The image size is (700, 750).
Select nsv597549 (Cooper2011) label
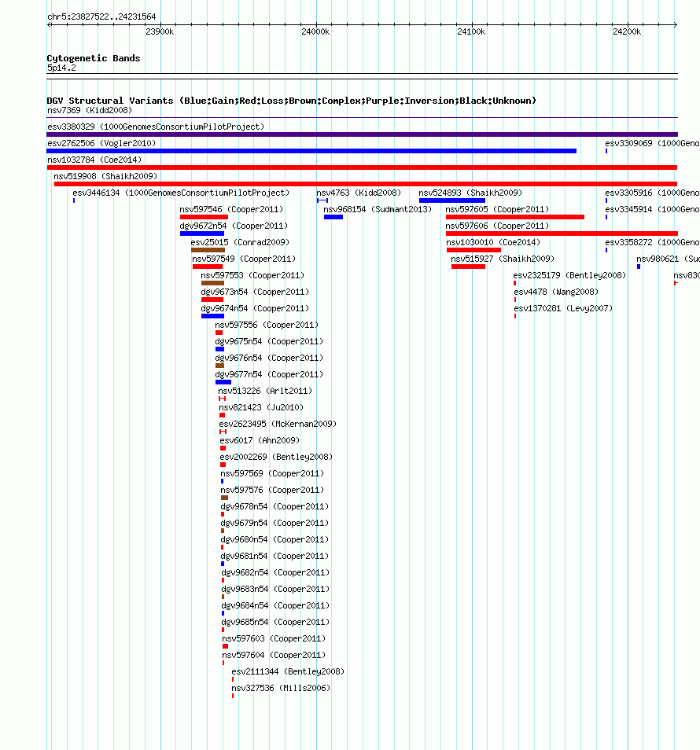coord(244,259)
